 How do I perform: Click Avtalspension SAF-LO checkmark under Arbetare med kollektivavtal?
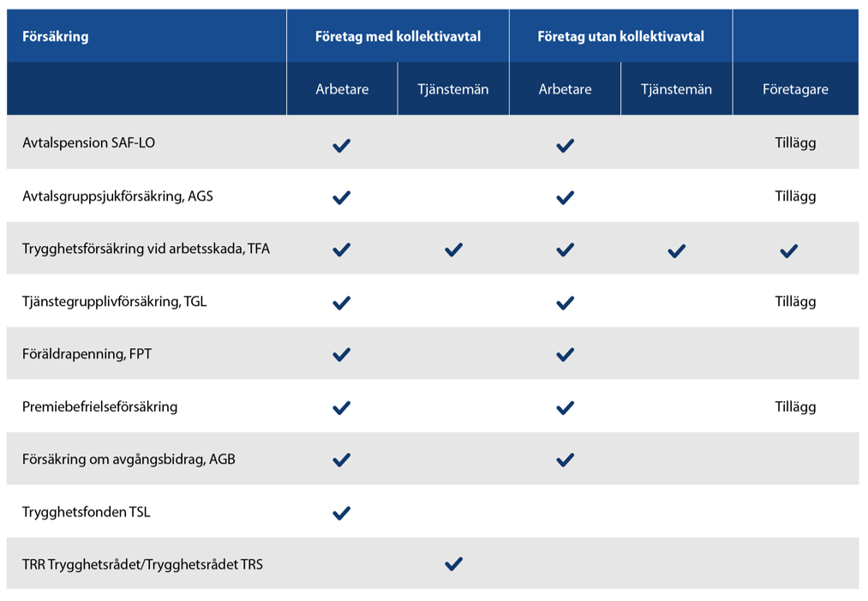(x=341, y=145)
